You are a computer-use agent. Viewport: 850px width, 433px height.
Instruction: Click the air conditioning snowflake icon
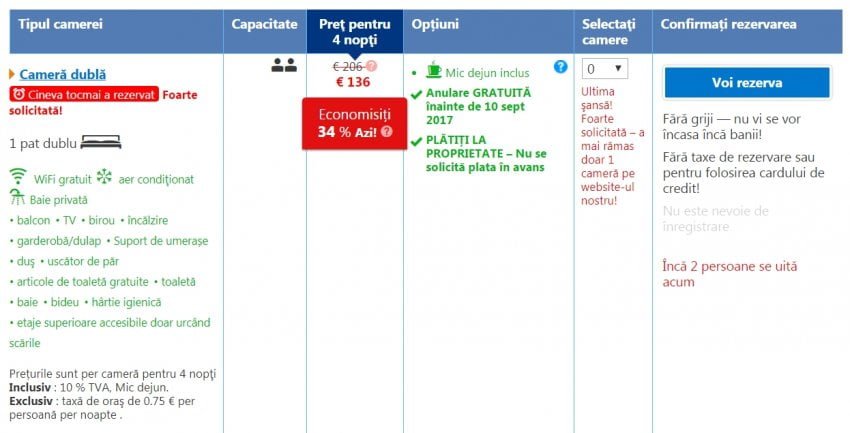click(x=104, y=178)
